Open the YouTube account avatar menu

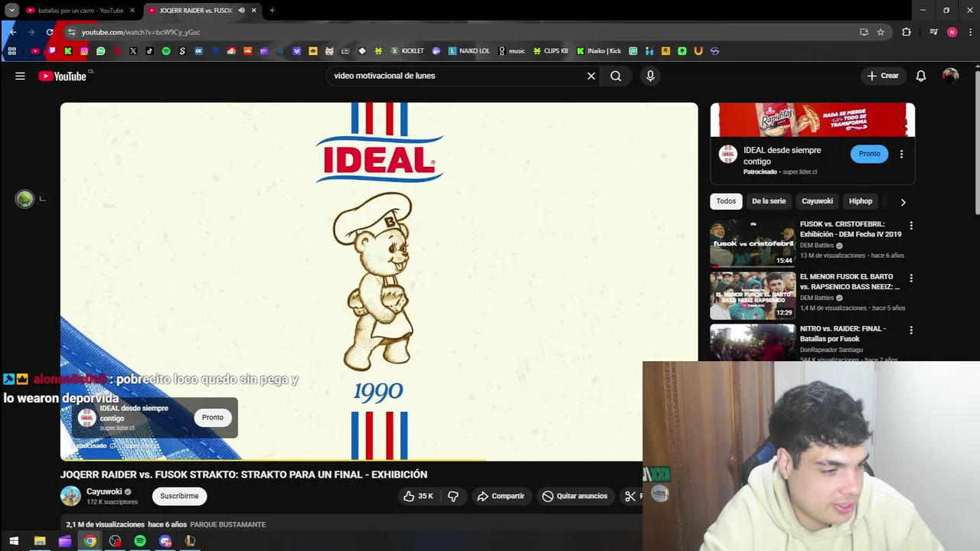point(950,76)
